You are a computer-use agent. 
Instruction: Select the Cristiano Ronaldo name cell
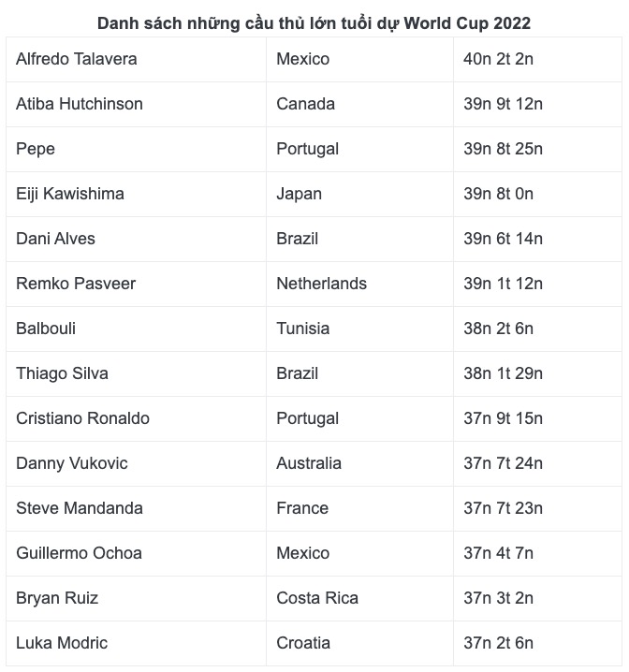click(82, 418)
